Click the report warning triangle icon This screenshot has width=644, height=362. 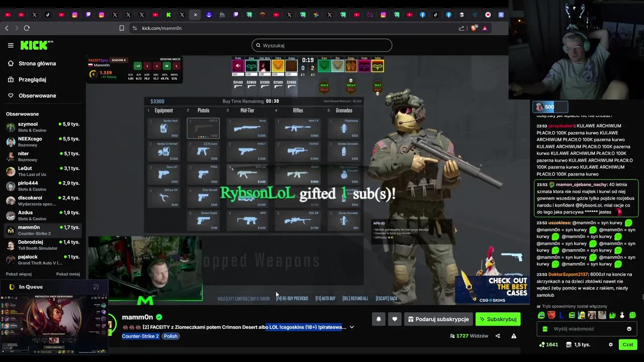pyautogui.click(x=514, y=336)
